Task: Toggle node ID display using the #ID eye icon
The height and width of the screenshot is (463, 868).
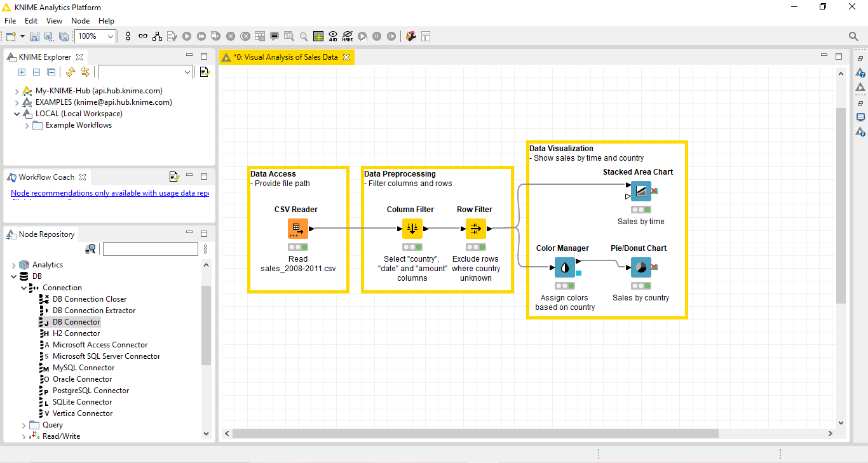Action: [333, 36]
